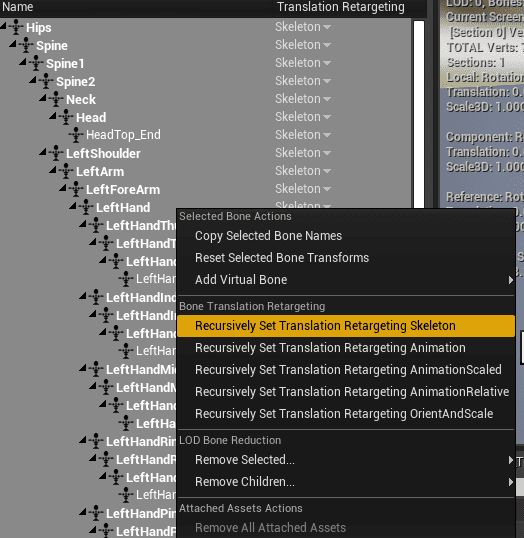The image size is (524, 538).
Task: Open the Skeleton retargeting dropdown for Neck
Action: [303, 99]
